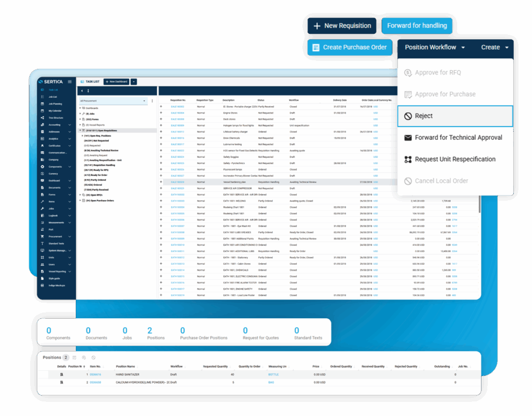The image size is (532, 416).
Task: Collapse the navigation panel with the back arrow
Action: click(x=82, y=90)
